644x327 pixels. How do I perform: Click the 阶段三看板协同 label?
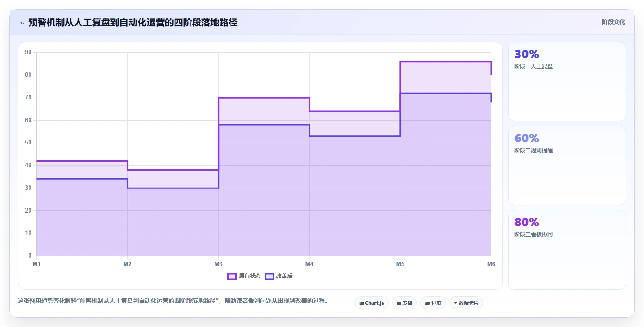534,234
